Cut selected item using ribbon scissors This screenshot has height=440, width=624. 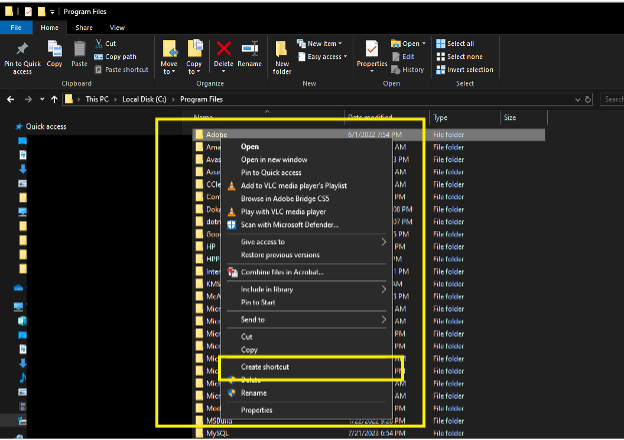pyautogui.click(x=105, y=43)
